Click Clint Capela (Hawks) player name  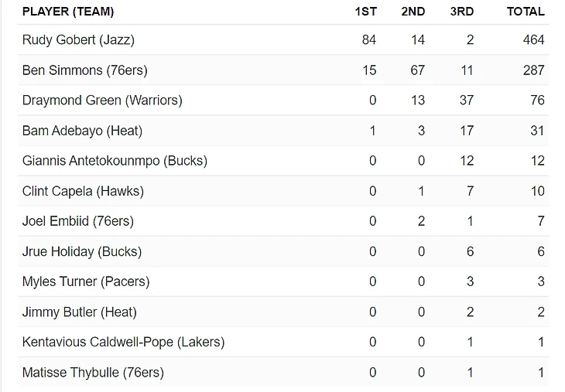83,191
